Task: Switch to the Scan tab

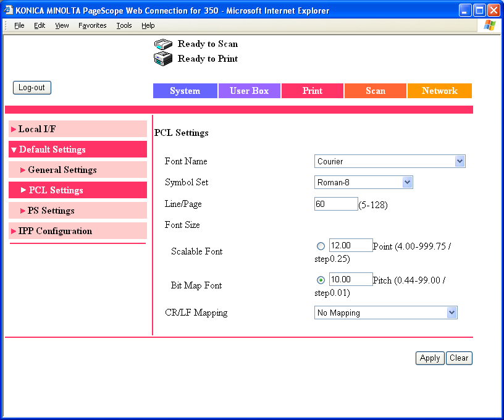Action: tap(376, 91)
